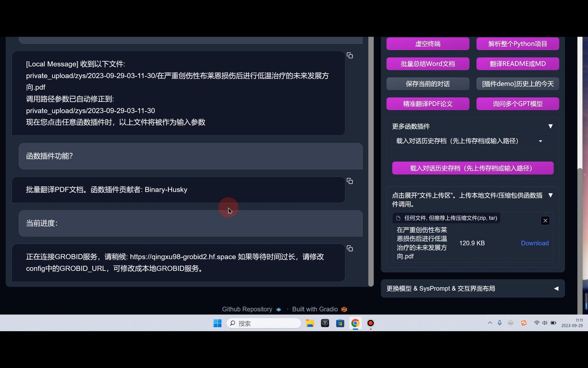The image size is (588, 368).
Task: Open File Explorer from the taskbar
Action: pos(310,323)
